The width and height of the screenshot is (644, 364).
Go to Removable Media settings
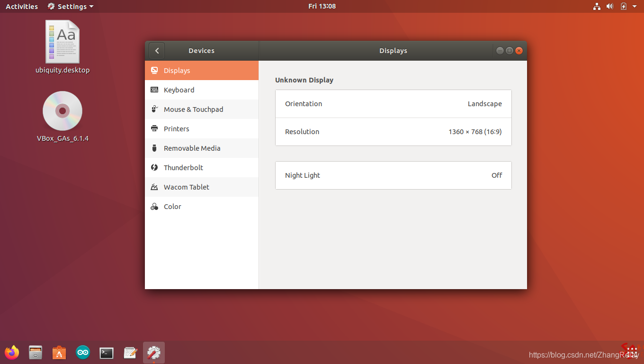[x=202, y=148]
